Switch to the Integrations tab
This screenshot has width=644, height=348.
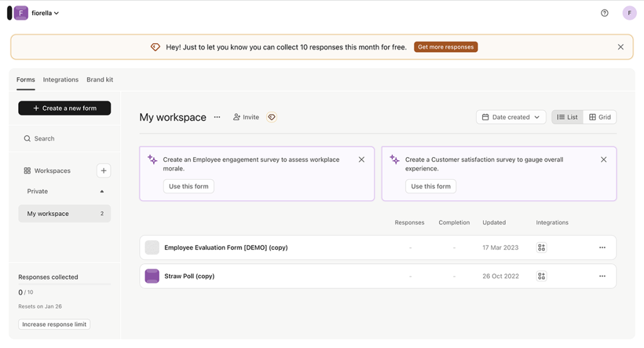[60, 80]
